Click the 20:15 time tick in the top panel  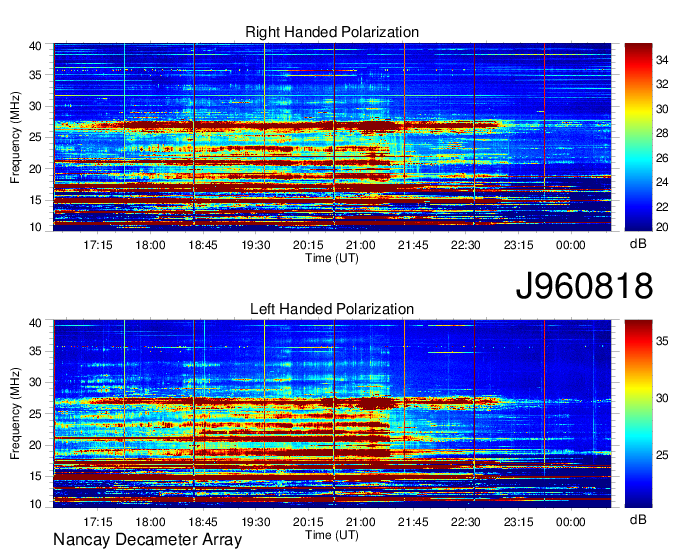point(308,245)
